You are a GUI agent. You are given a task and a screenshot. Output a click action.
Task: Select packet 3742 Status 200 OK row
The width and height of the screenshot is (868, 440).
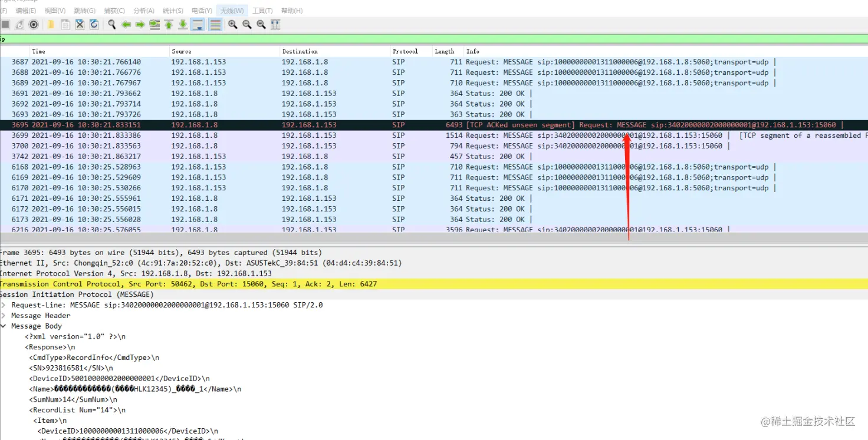[434, 157]
